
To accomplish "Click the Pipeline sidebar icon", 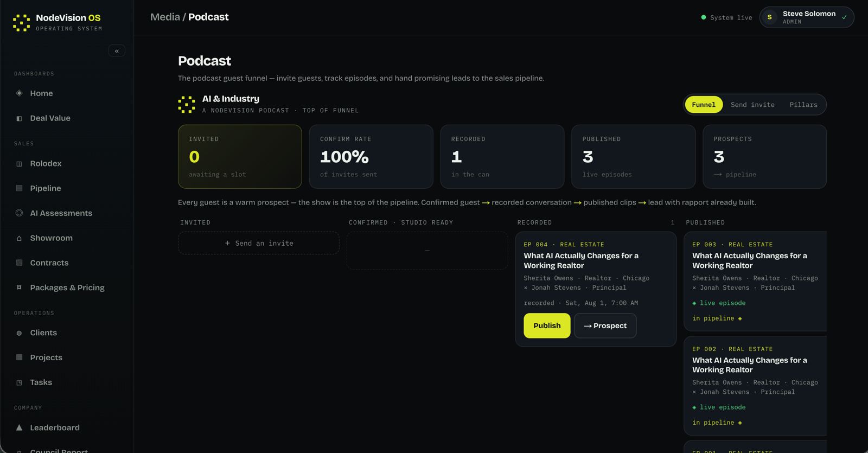I will [x=19, y=188].
